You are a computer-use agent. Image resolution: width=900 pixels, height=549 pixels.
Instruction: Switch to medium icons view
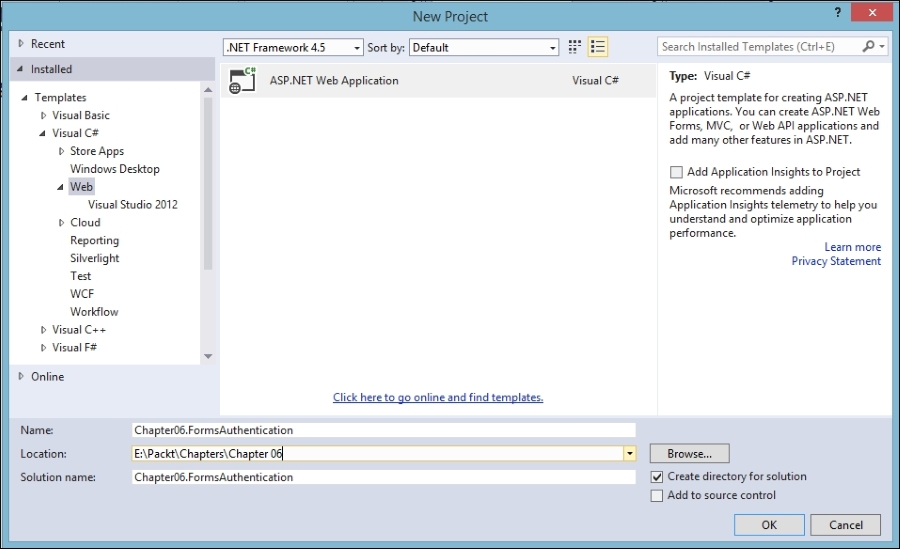[575, 47]
